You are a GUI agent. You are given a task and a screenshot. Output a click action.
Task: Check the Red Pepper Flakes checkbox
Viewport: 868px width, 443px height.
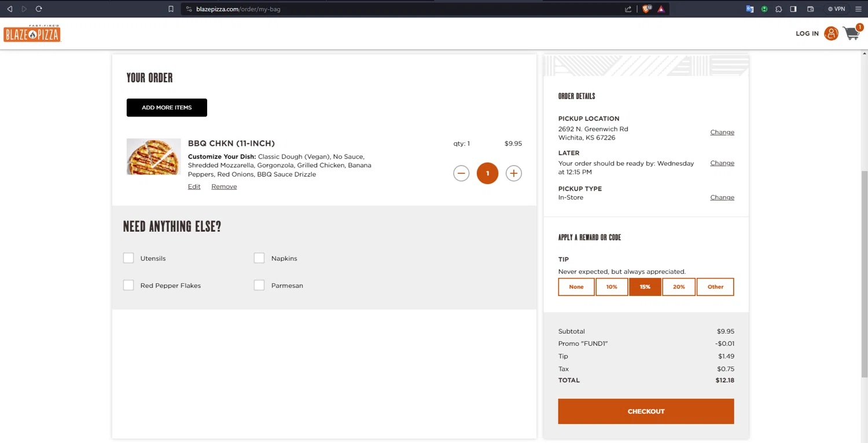(128, 285)
